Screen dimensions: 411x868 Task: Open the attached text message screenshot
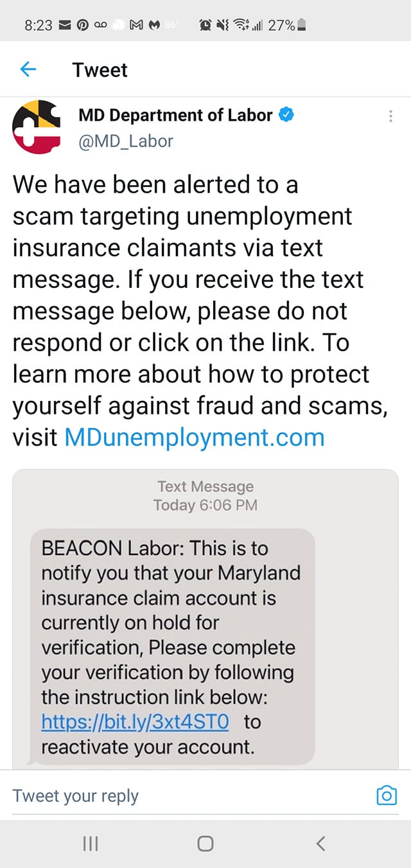coord(205,619)
